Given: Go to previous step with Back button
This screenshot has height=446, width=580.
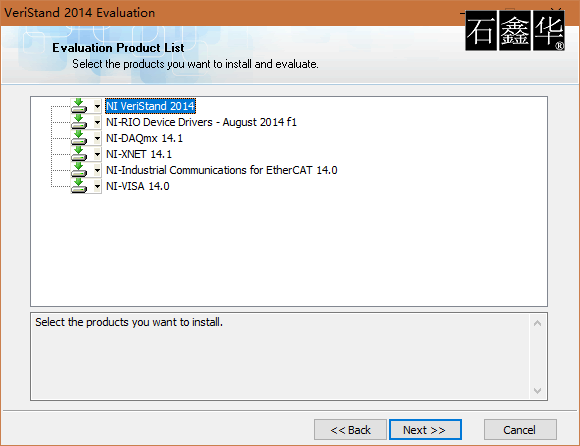Looking at the screenshot, I should (350, 430).
